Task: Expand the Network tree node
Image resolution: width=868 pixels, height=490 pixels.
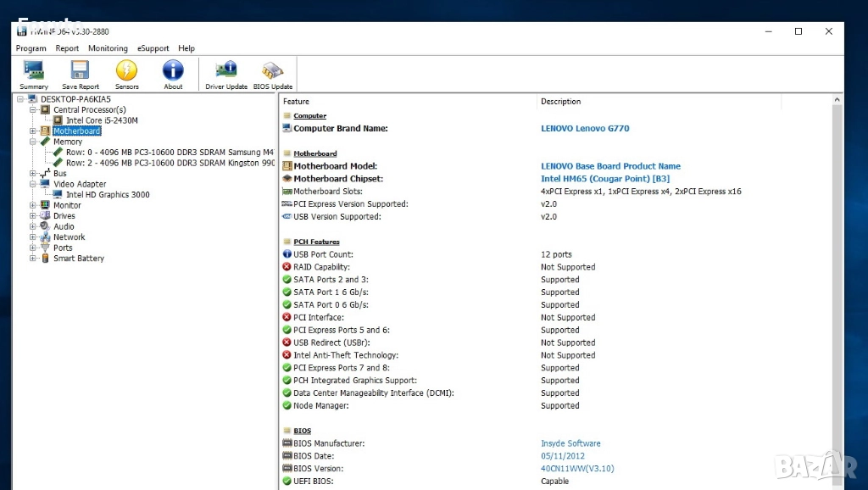Action: [33, 237]
